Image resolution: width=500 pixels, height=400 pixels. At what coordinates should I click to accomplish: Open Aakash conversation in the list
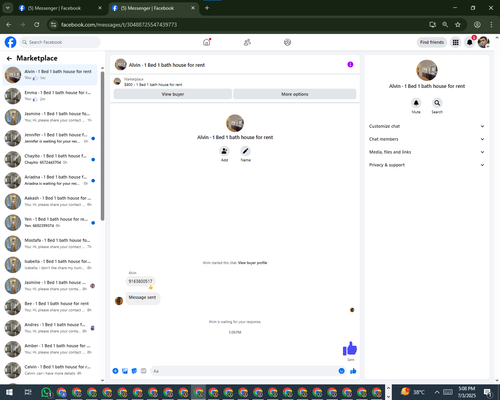pos(50,201)
